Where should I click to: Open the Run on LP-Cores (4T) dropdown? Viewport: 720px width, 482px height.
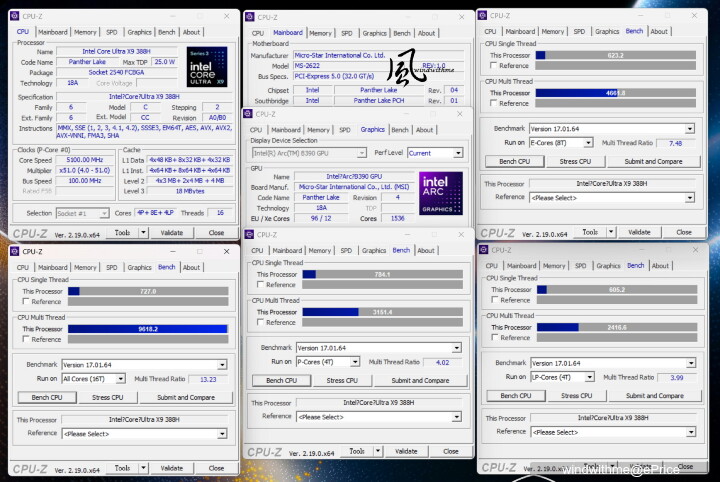click(x=562, y=377)
